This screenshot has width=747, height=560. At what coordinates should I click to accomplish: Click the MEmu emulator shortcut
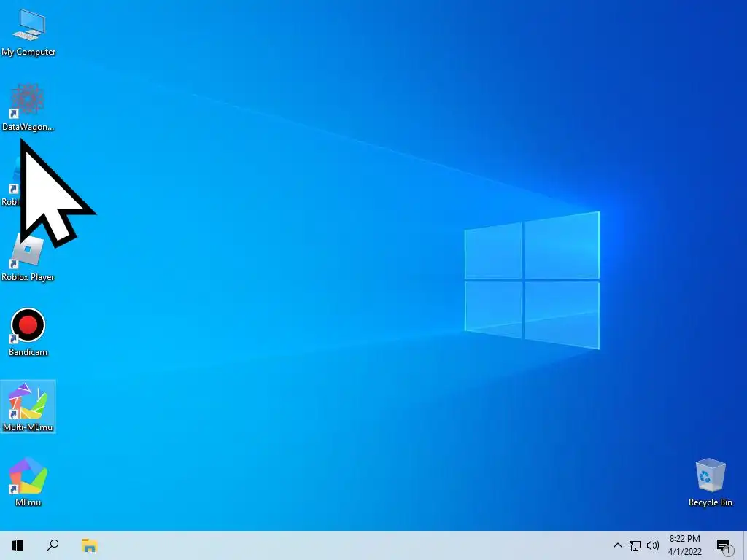click(x=28, y=482)
